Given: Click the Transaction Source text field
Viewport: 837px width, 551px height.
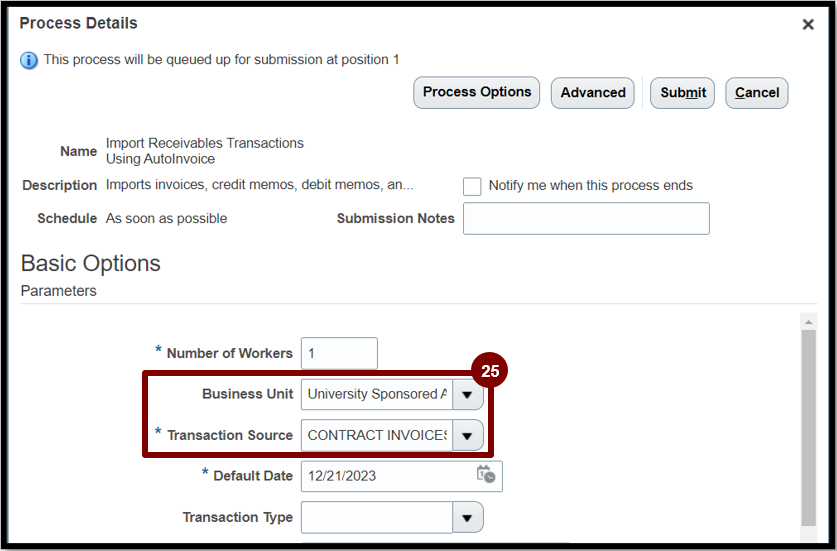Looking at the screenshot, I should click(x=377, y=436).
